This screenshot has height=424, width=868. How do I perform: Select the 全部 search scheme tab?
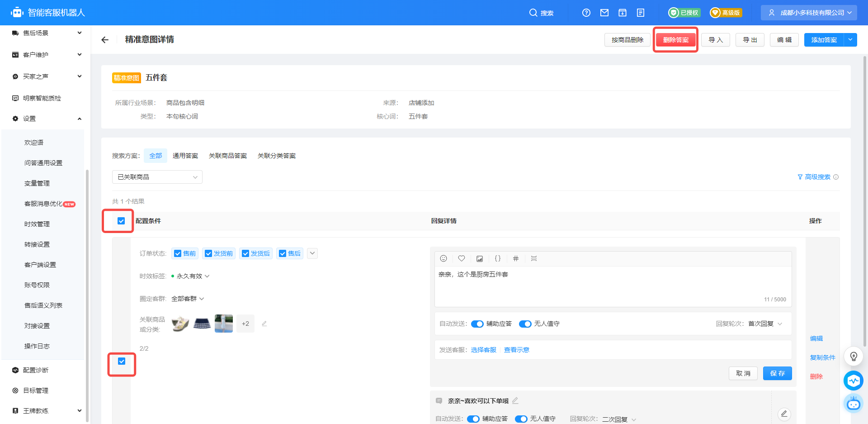[x=156, y=156]
